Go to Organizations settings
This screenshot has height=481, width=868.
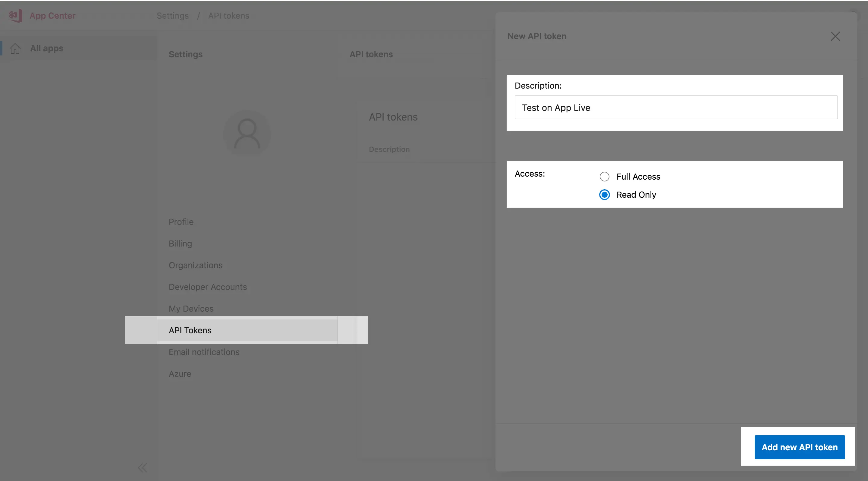195,266
